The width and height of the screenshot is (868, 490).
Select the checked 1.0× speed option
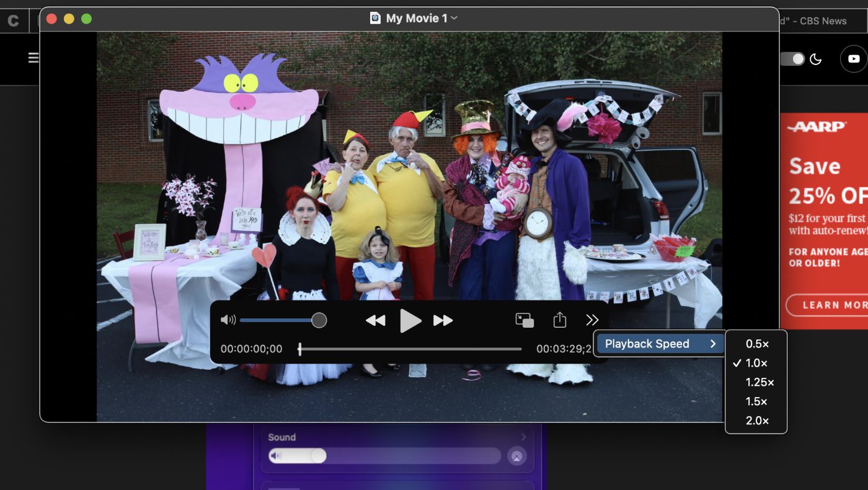point(756,363)
